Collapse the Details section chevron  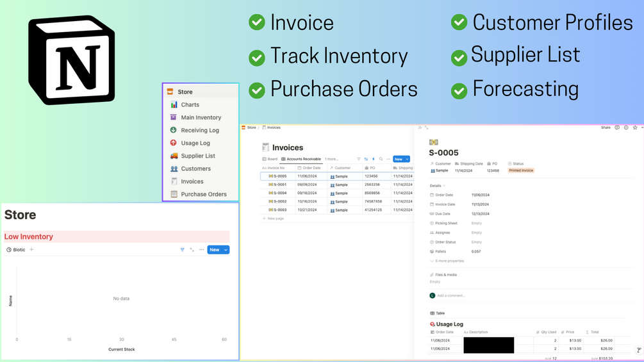tap(444, 186)
